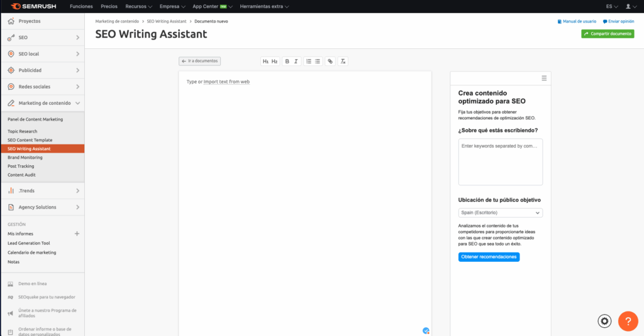
Task: Insert a hyperlink
Action: click(330, 61)
